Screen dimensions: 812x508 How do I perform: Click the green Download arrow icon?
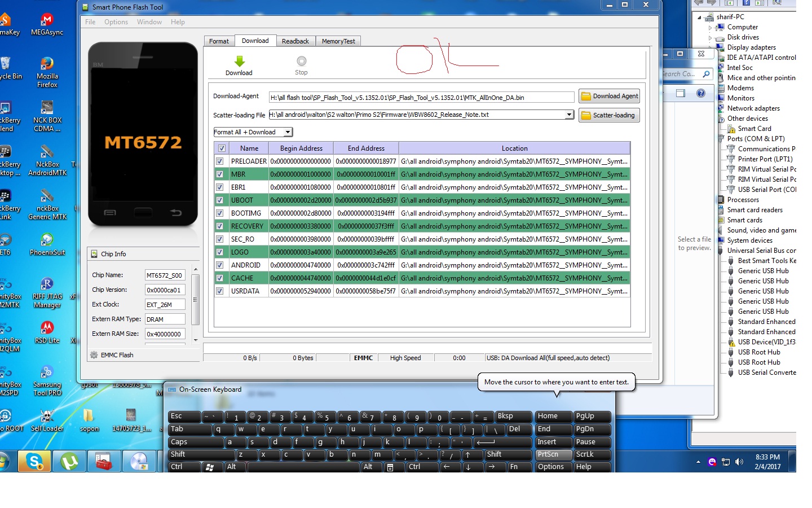tap(239, 62)
